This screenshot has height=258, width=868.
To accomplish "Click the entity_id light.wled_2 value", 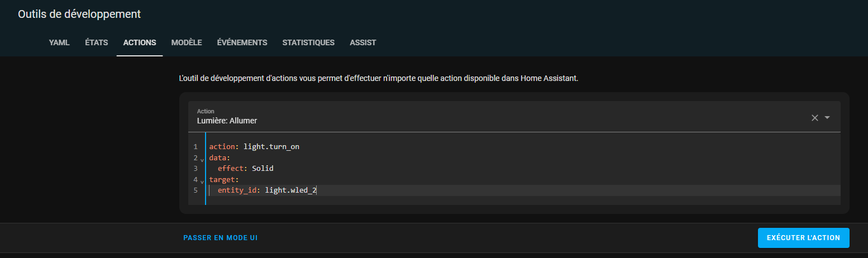I will click(x=291, y=190).
